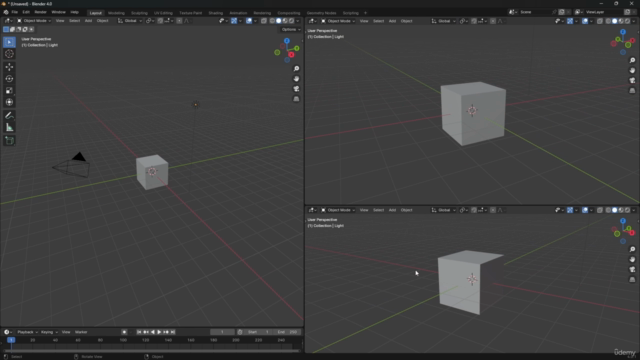The image size is (640, 360).
Task: Select the Measure tool
Action: click(x=9, y=128)
